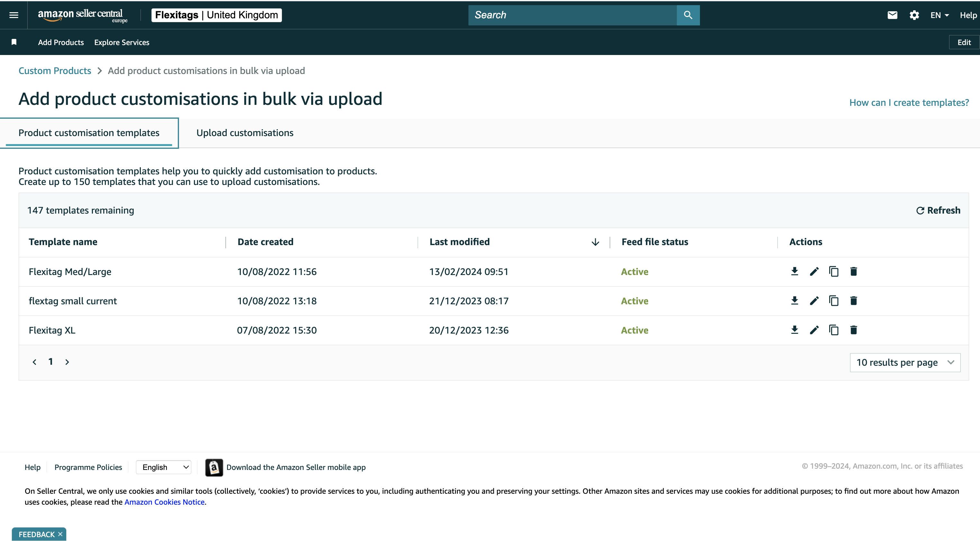Edit the Flexitag XL template
The width and height of the screenshot is (980, 541).
(x=814, y=330)
